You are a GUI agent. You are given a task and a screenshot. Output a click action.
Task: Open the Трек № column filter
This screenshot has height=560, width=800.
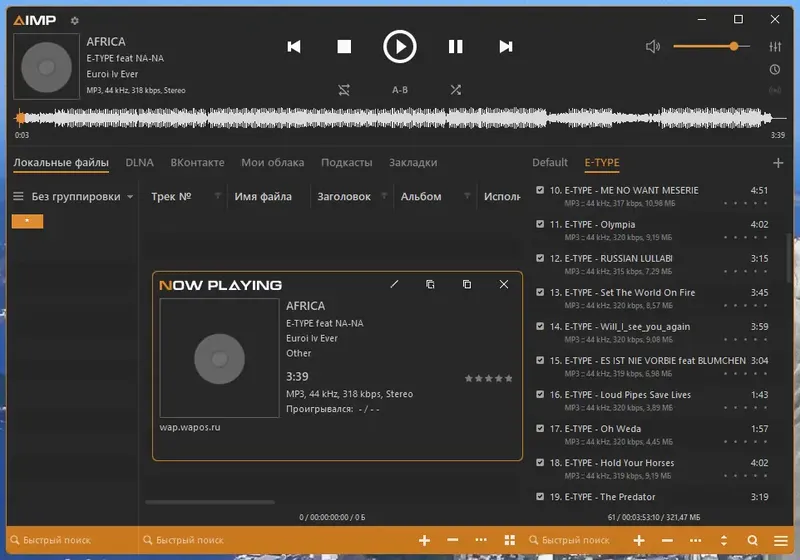[x=217, y=196]
